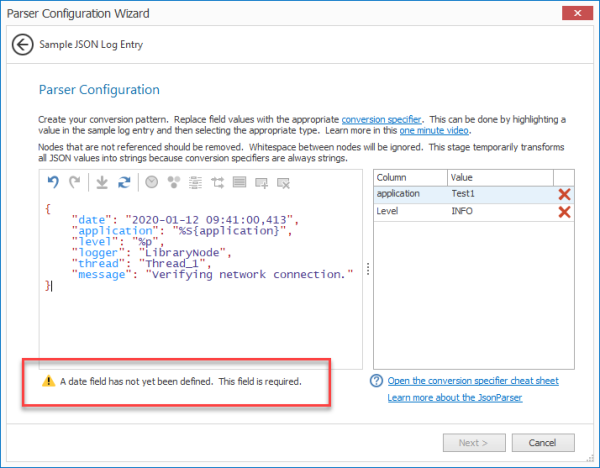
Task: Click the Cancel button
Action: [x=543, y=443]
